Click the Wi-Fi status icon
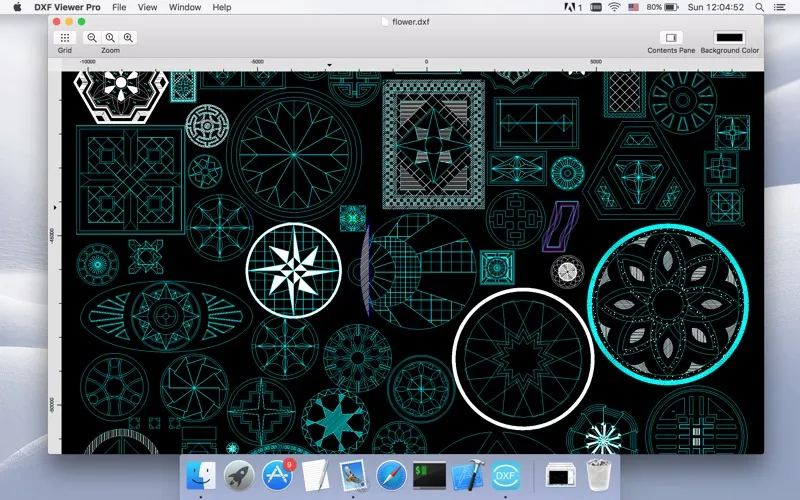This screenshot has height=500, width=800. pos(614,7)
